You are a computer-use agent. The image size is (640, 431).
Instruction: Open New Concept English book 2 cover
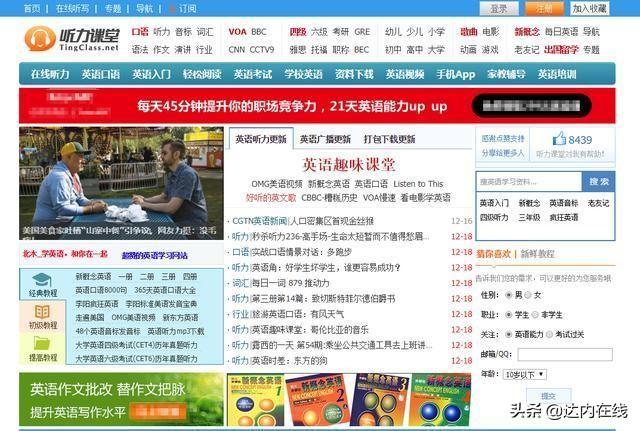pos(318,400)
